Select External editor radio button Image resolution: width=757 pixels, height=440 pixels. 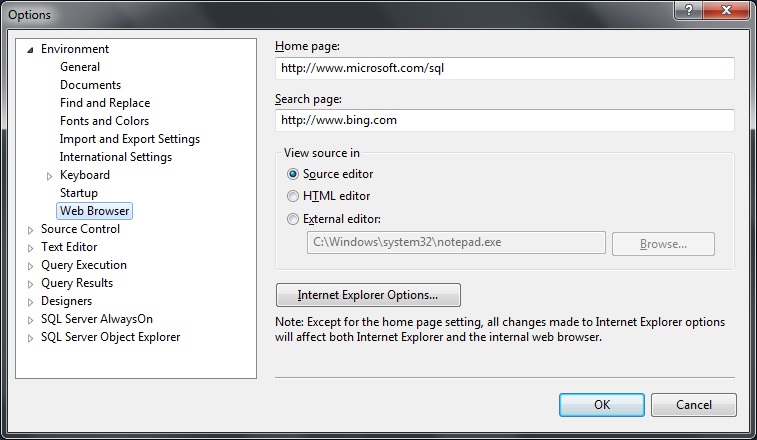pos(293,219)
